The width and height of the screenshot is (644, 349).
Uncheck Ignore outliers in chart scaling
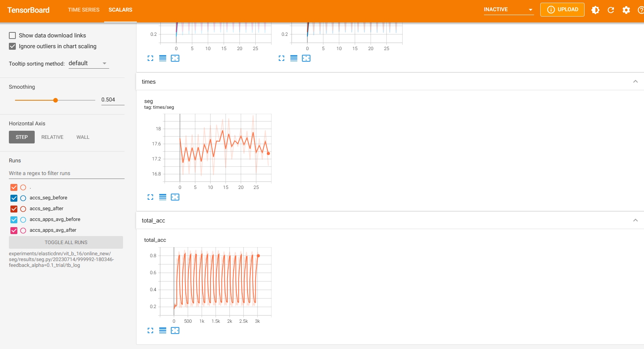coord(12,46)
